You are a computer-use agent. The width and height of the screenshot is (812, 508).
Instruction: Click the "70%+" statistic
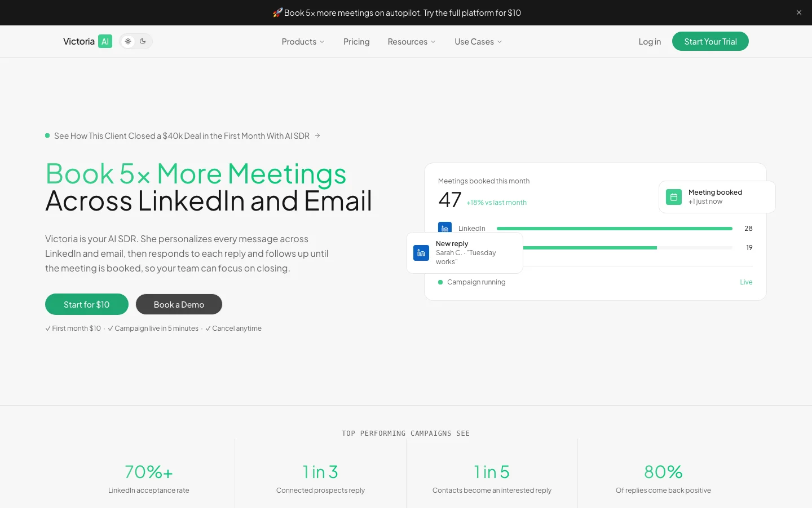[149, 472]
